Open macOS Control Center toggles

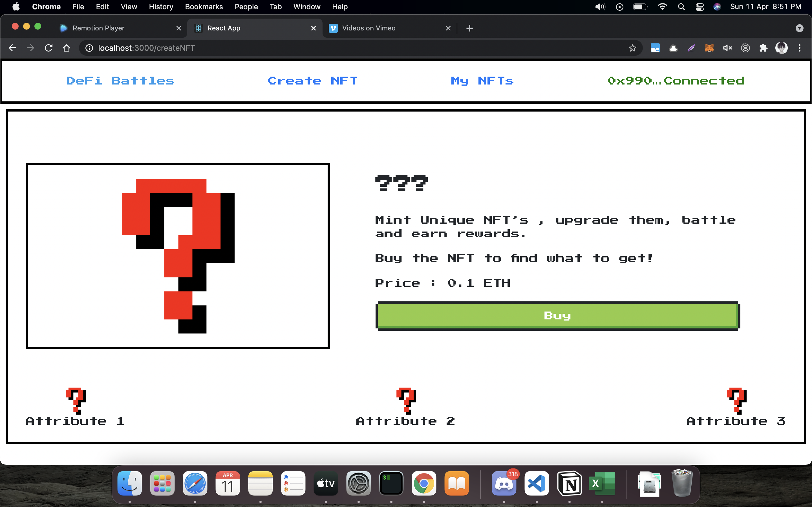(x=700, y=7)
